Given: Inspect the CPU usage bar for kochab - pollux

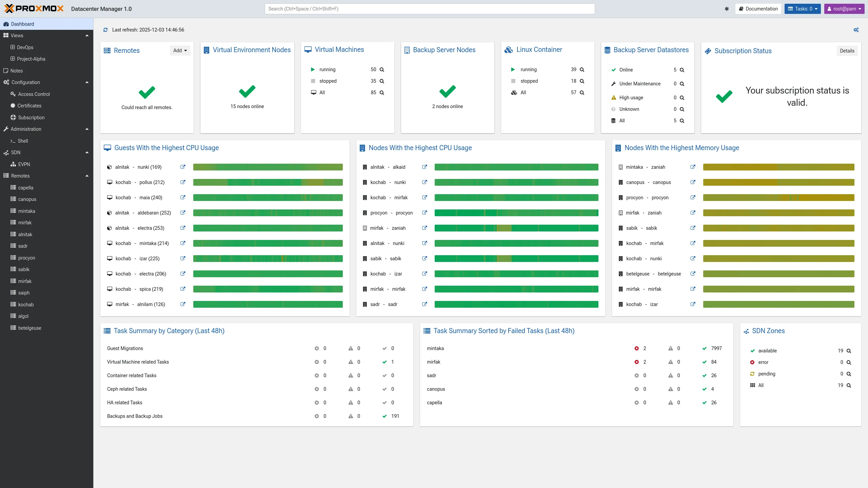Looking at the screenshot, I should pos(268,182).
